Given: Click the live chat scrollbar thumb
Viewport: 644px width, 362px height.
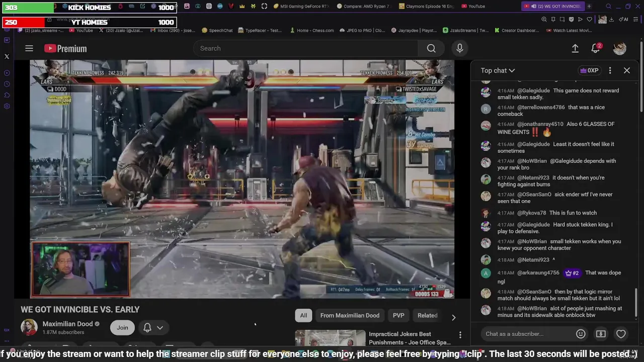Looking at the screenshot, I should point(636,303).
